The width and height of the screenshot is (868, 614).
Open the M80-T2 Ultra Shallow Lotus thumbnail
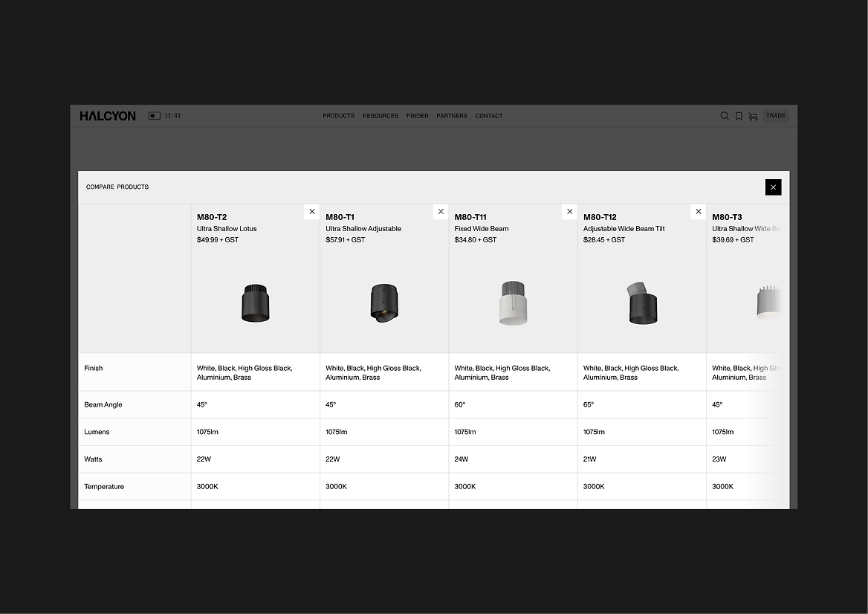256,303
